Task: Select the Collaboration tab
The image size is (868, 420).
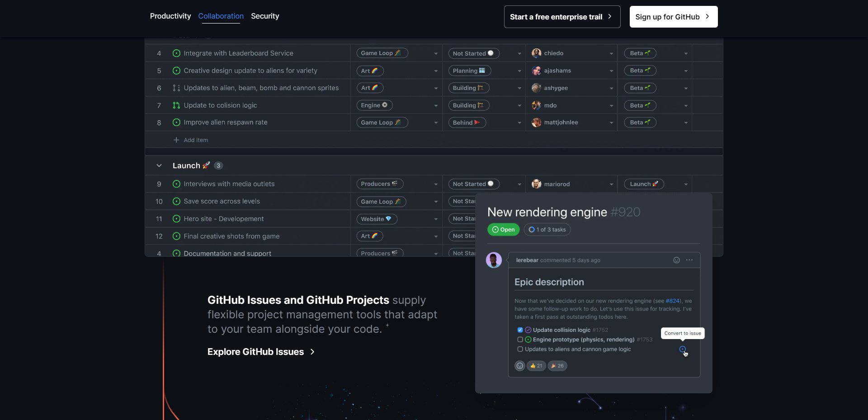Action: [x=221, y=16]
